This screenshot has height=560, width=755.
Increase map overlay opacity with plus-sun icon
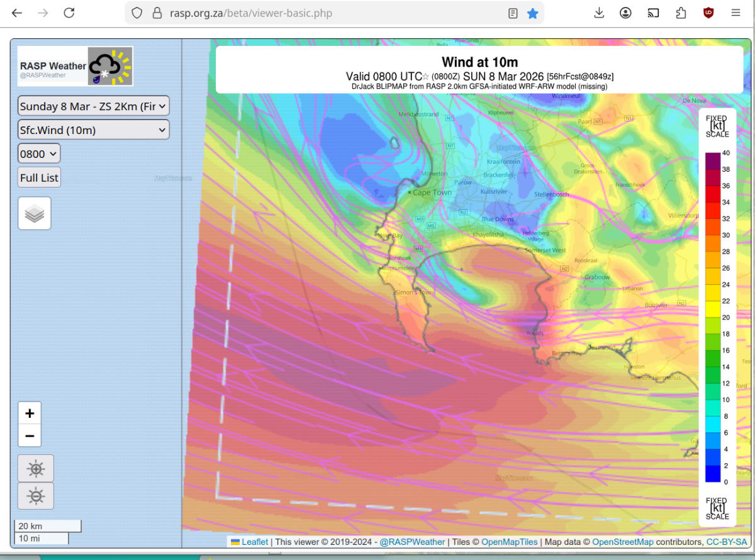coord(36,468)
